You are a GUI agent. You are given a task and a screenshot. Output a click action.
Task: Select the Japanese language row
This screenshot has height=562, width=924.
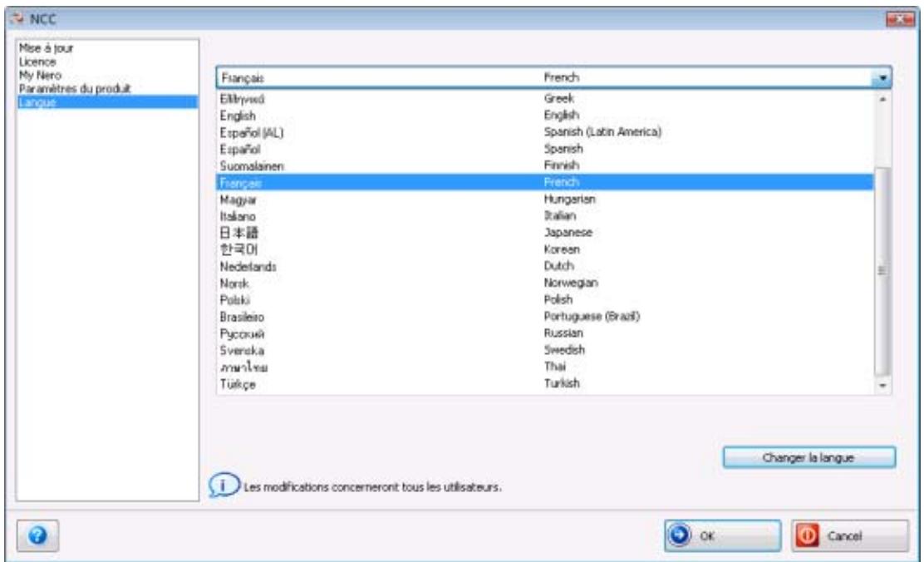coord(545,232)
